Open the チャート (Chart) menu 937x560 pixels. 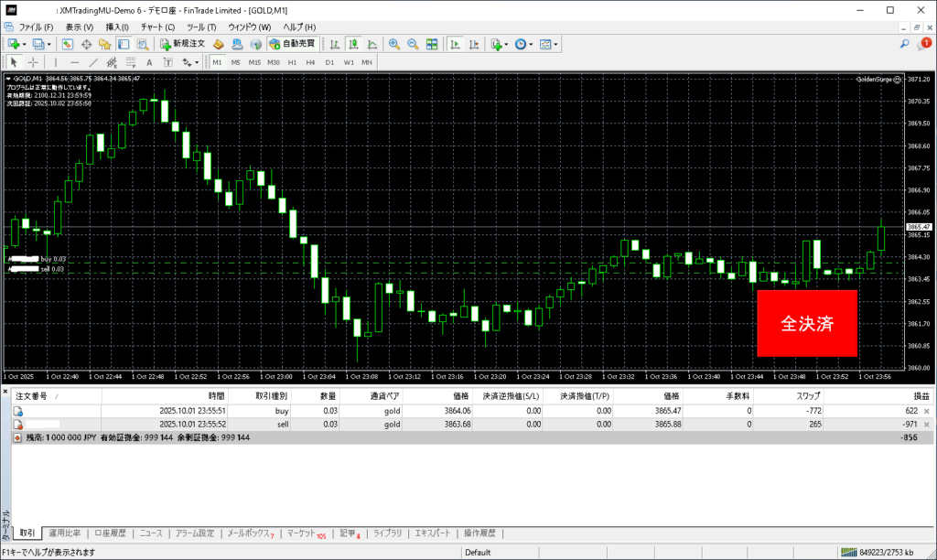157,27
